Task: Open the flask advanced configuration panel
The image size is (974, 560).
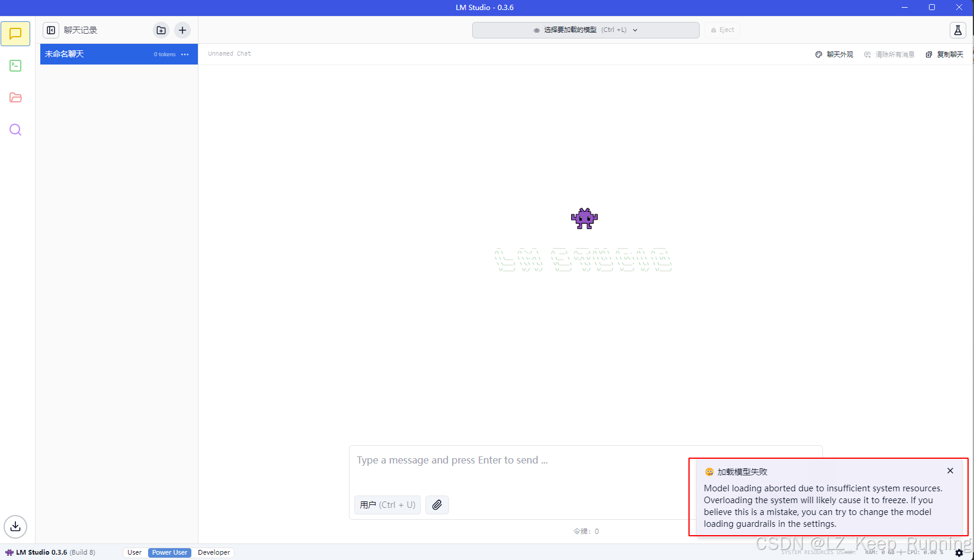Action: point(958,30)
